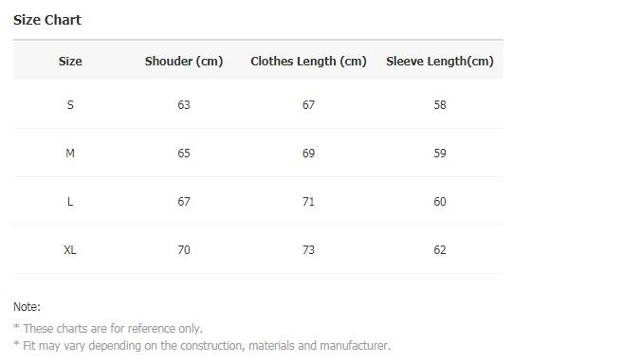
Task: Click clothes length value 73 for XL
Action: pyautogui.click(x=308, y=250)
